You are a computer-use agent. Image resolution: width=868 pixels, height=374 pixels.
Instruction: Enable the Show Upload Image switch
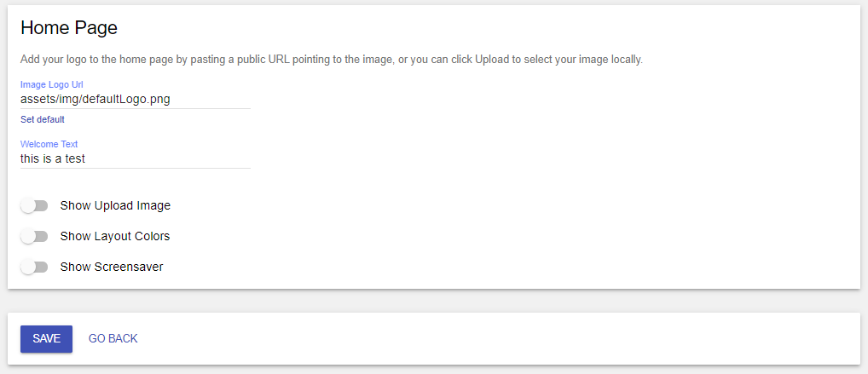click(34, 206)
